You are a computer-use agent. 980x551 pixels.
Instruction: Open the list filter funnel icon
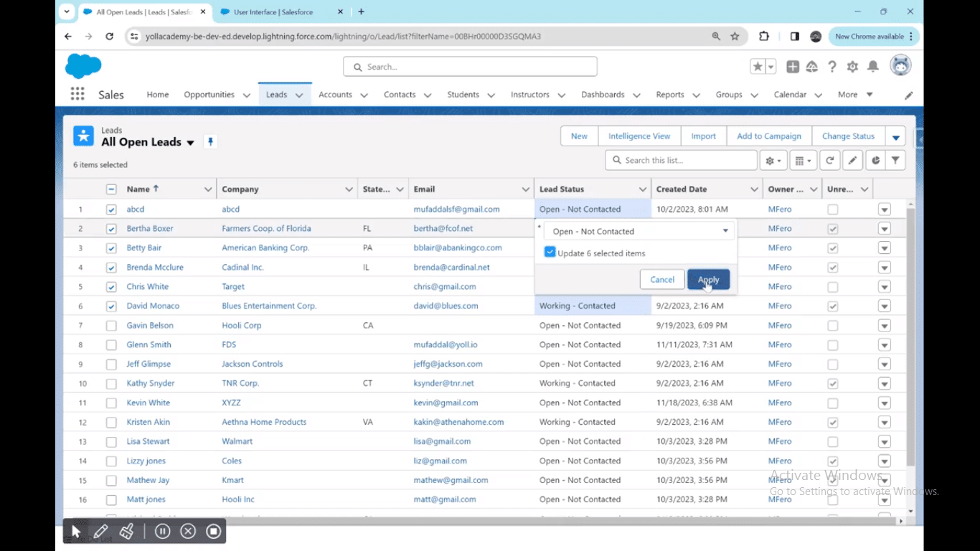(895, 161)
